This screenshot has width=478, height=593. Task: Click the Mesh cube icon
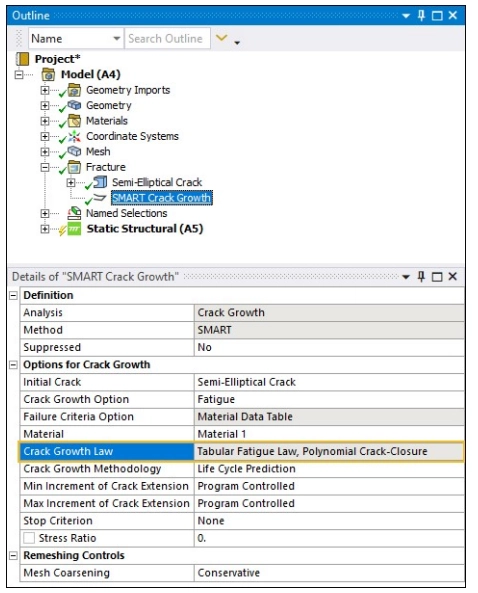[x=74, y=151]
